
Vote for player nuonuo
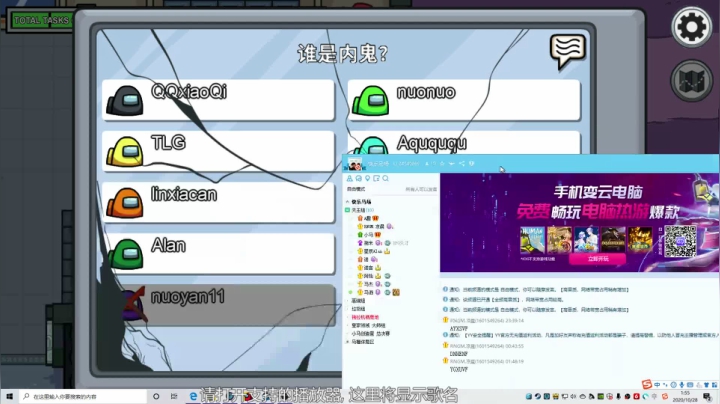464,100
